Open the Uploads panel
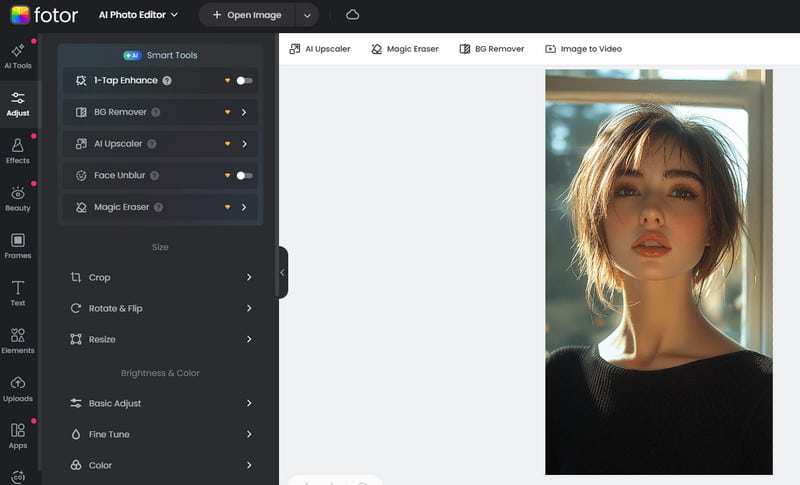The width and height of the screenshot is (800, 485). point(18,388)
